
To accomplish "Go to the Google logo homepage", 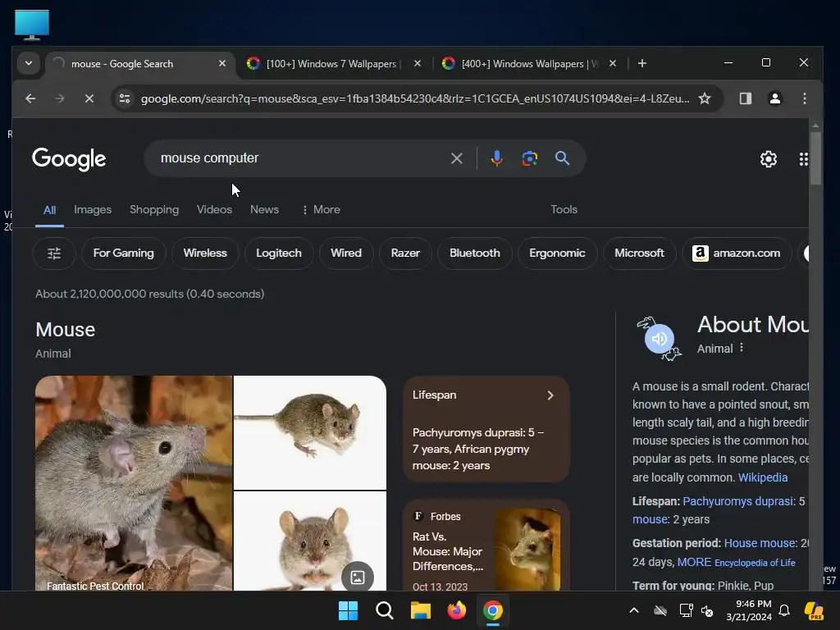I will 69,159.
